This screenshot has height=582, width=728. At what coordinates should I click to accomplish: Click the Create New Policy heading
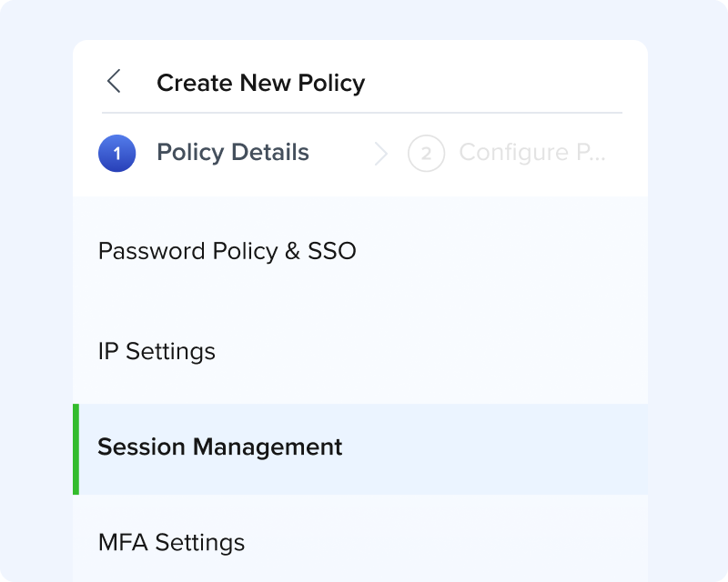[261, 83]
